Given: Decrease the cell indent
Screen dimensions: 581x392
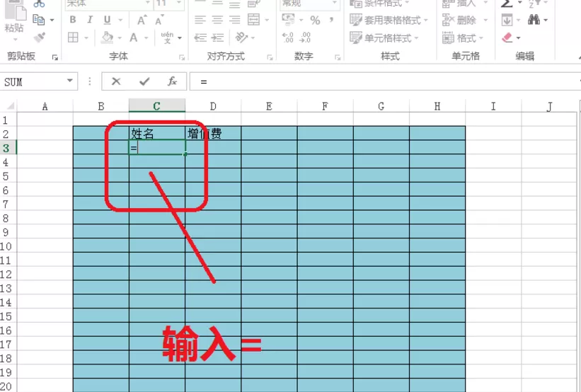Looking at the screenshot, I should tap(200, 38).
